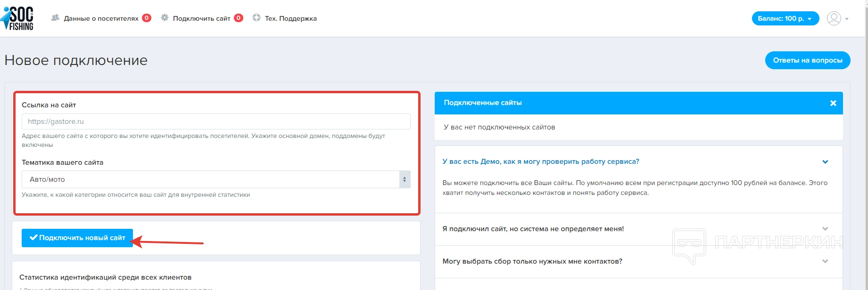Image resolution: width=868 pixels, height=290 pixels.
Task: Click the gear icon next to Подключить сайт
Action: coord(165,18)
